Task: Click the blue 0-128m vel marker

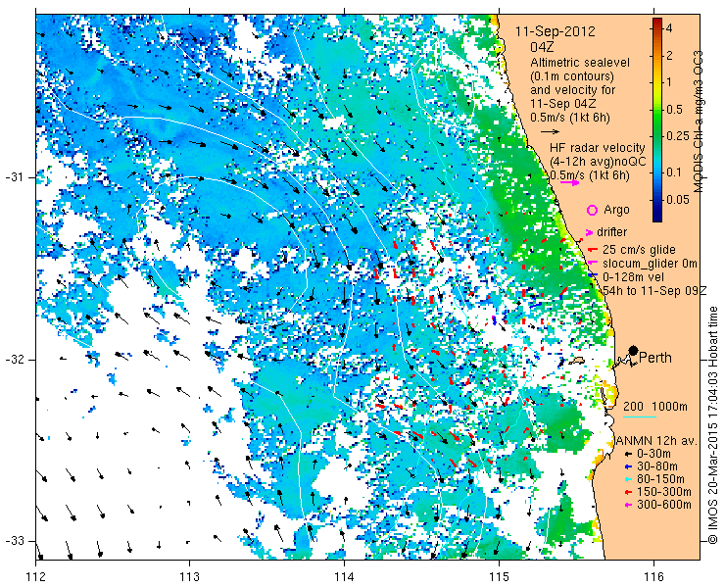Action: (x=591, y=275)
